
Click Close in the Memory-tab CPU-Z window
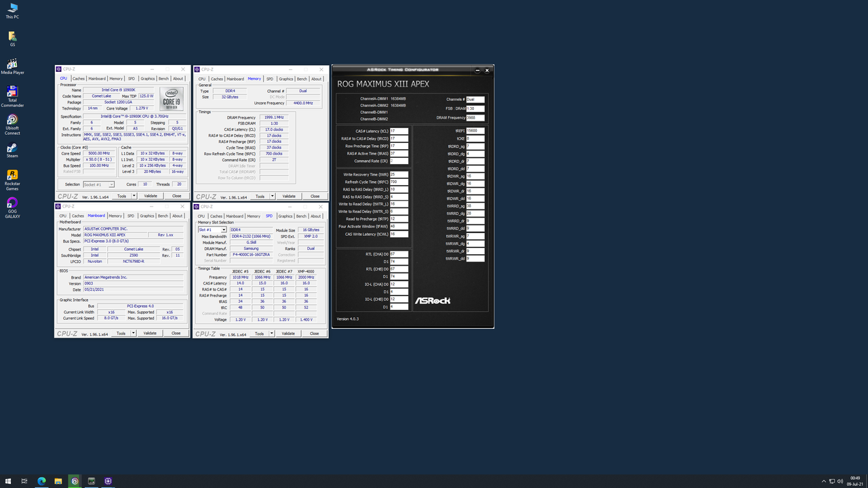click(315, 196)
